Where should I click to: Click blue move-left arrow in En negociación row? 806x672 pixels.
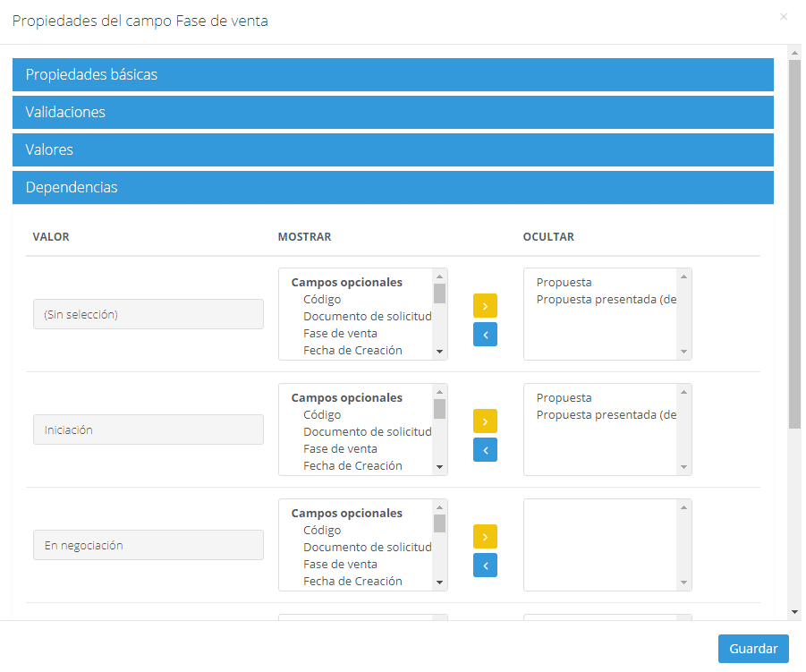click(485, 566)
